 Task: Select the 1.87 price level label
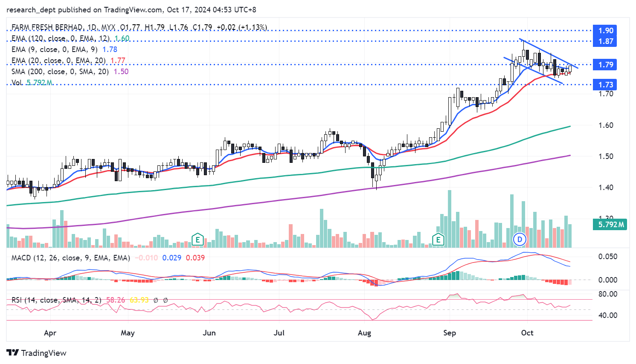605,41
